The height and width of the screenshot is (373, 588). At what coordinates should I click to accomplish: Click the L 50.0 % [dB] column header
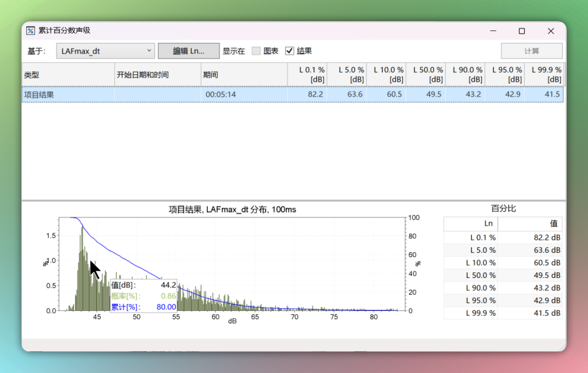click(427, 74)
